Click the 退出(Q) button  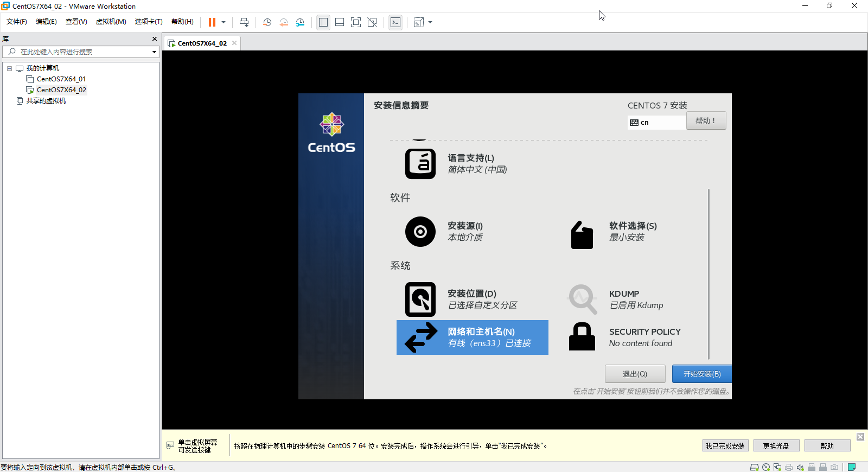635,374
